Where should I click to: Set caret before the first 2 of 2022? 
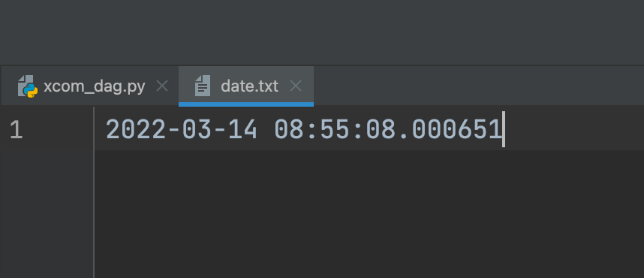click(x=106, y=130)
